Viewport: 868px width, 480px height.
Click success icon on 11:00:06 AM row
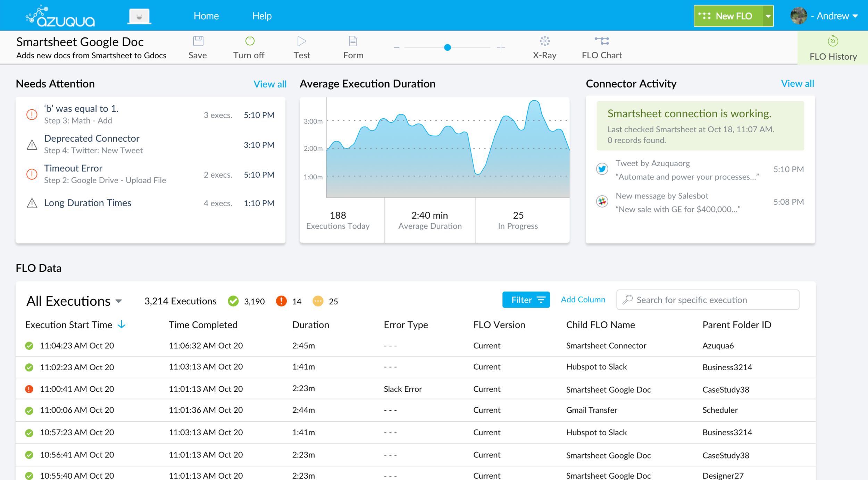pyautogui.click(x=29, y=411)
